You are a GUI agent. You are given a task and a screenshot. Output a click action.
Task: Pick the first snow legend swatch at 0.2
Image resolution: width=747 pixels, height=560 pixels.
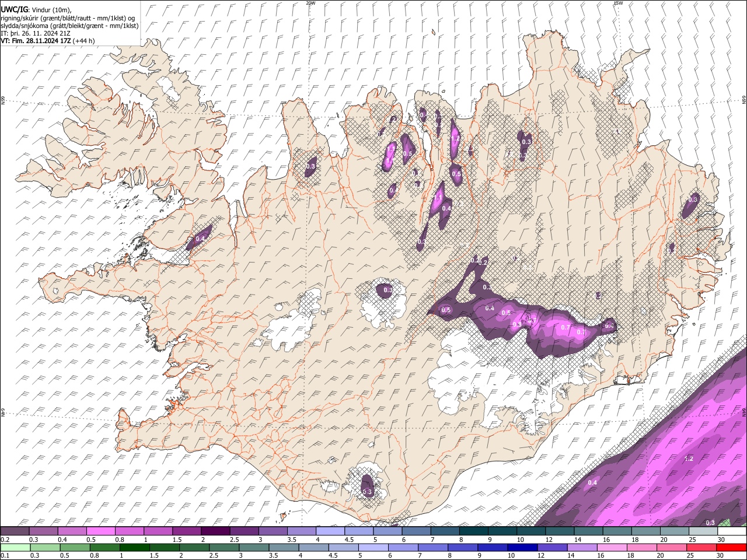click(x=15, y=531)
